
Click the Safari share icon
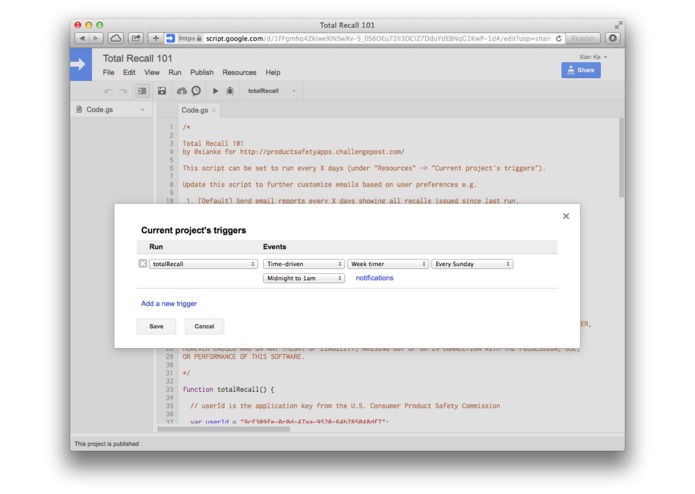click(136, 39)
